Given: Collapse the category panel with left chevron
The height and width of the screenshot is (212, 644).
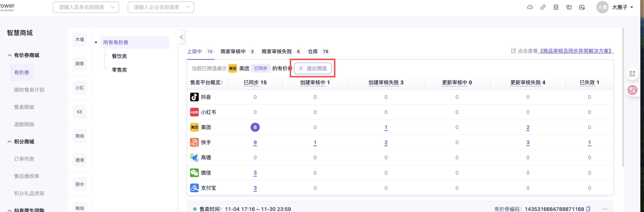Looking at the screenshot, I should pos(181,37).
